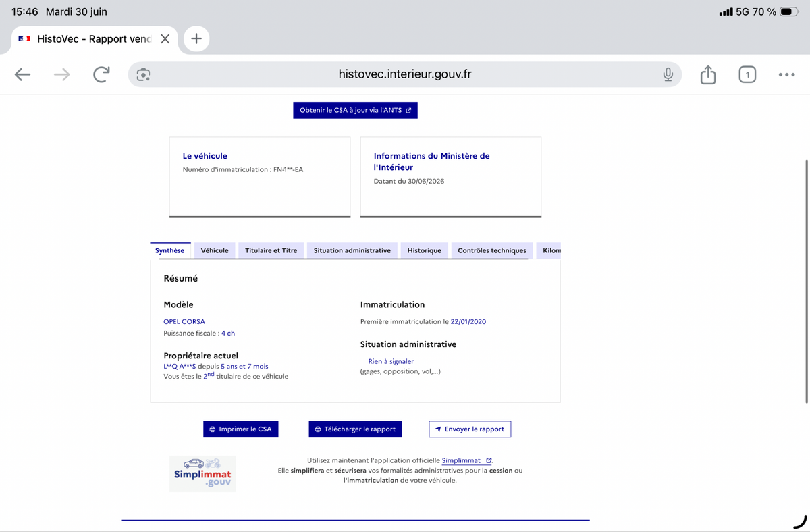Open a new tab with the plus button
The height and width of the screenshot is (532, 810).
pyautogui.click(x=196, y=38)
